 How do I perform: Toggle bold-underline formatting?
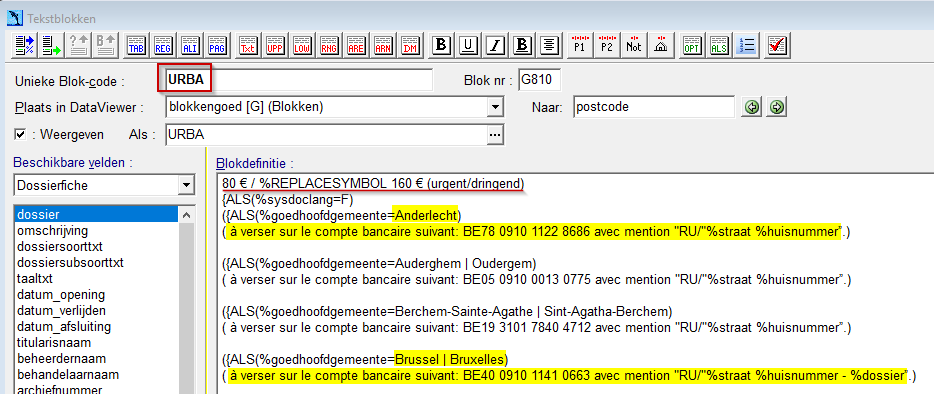click(522, 45)
